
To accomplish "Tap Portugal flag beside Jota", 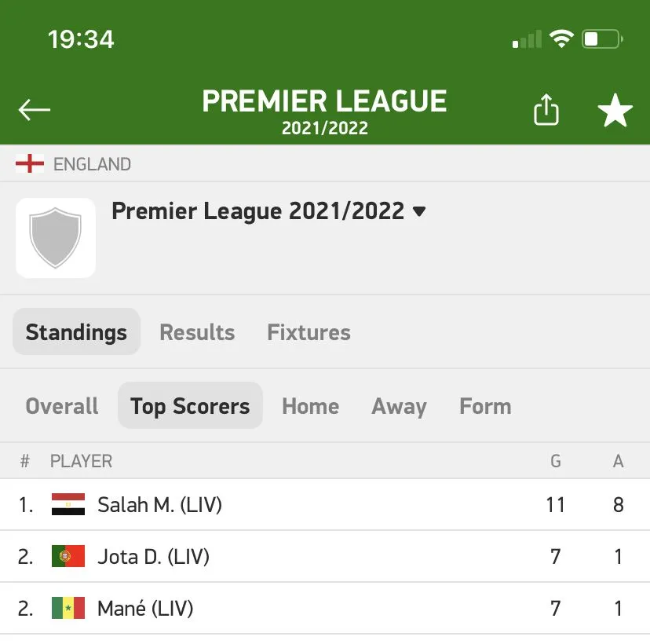I will tap(68, 557).
